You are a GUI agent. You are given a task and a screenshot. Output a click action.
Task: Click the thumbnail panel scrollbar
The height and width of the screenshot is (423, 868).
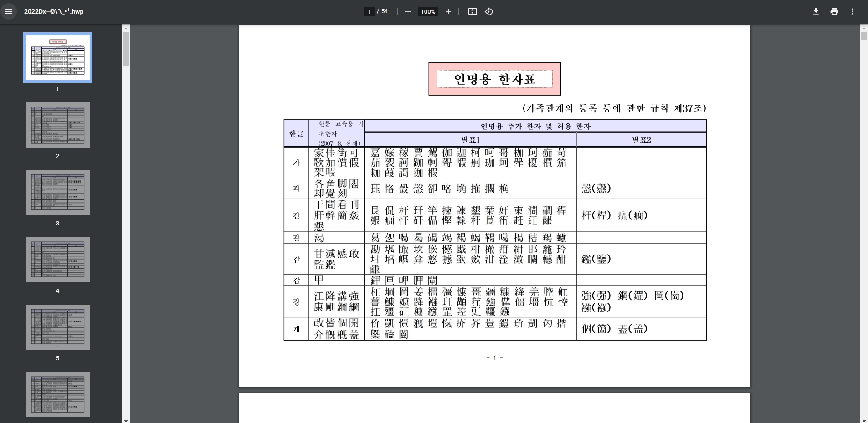tap(126, 49)
